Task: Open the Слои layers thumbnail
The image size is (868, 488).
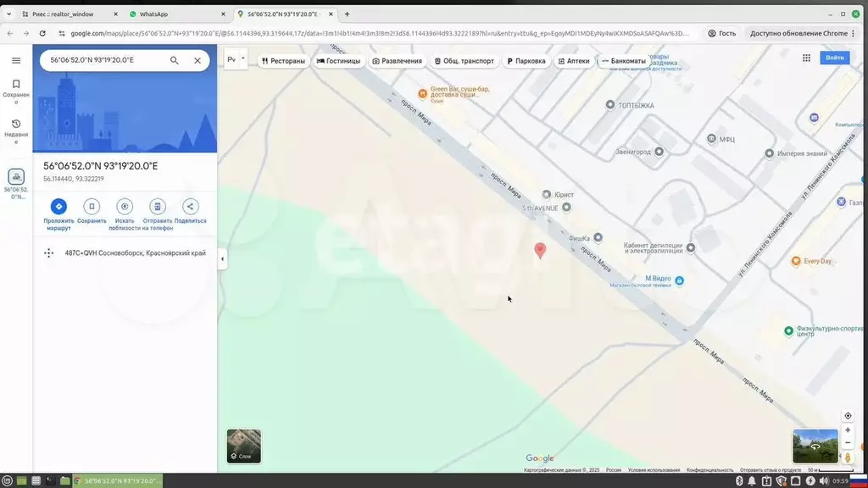Action: (x=243, y=446)
